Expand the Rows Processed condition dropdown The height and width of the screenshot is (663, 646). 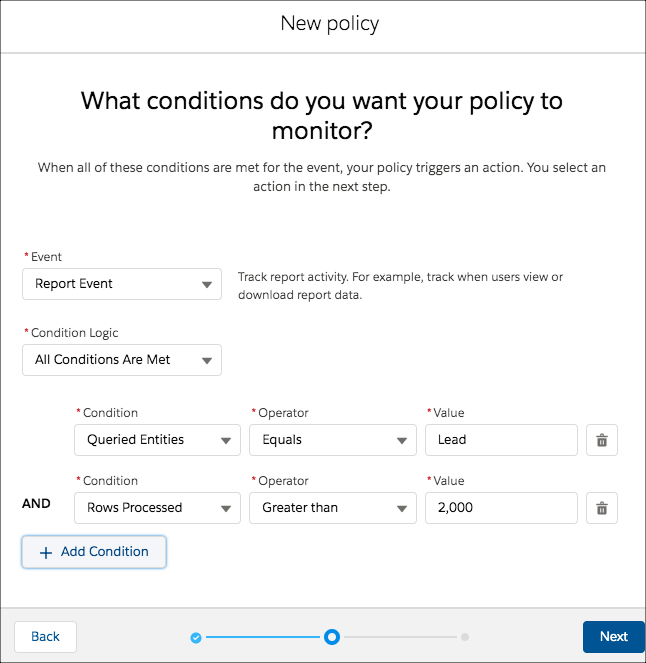[x=157, y=508]
